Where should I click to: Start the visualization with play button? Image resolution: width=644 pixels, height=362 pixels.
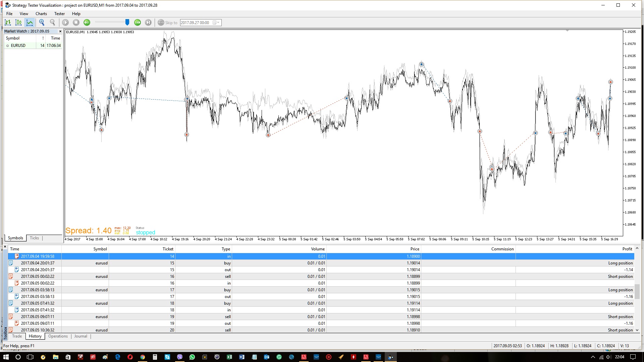(65, 22)
